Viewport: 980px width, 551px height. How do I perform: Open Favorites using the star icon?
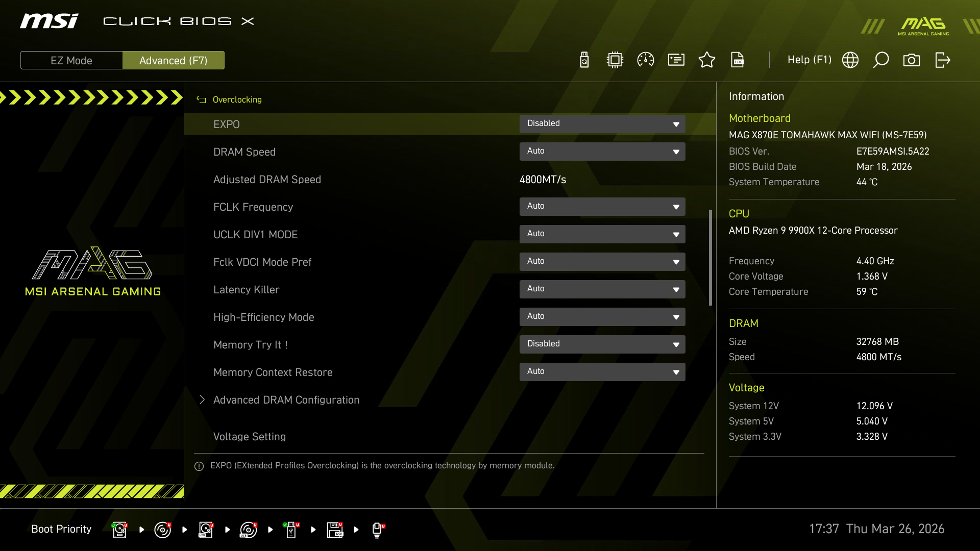tap(707, 60)
